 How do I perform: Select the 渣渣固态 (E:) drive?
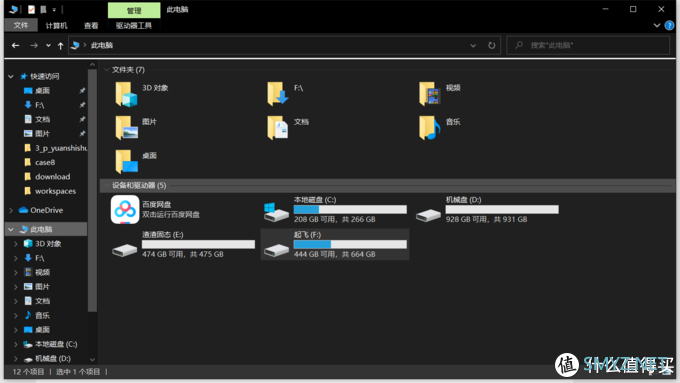tap(183, 245)
